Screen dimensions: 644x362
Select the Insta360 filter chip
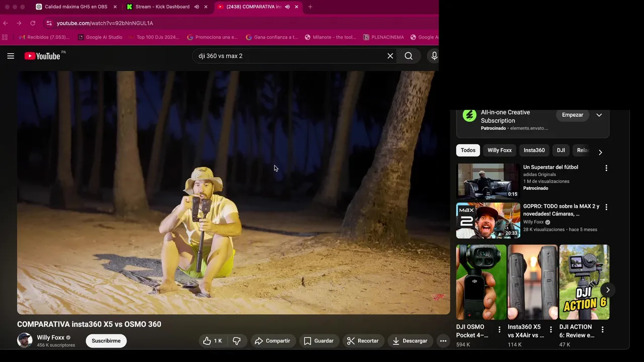click(534, 150)
